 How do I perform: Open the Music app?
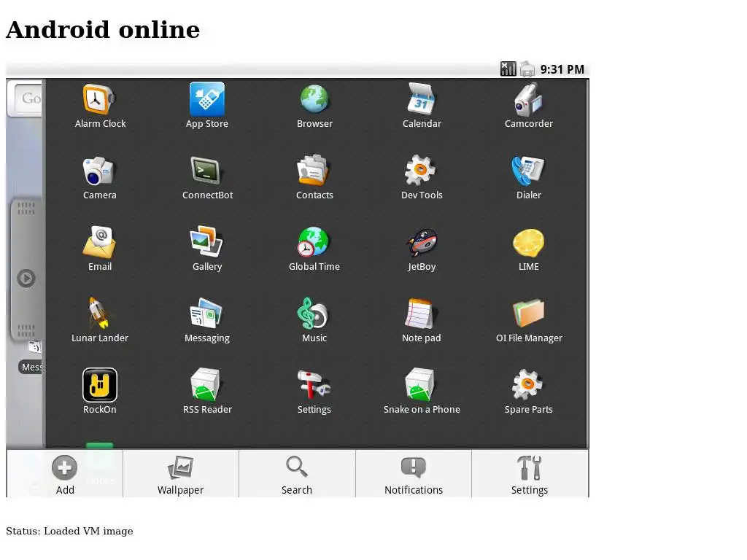pos(314,320)
